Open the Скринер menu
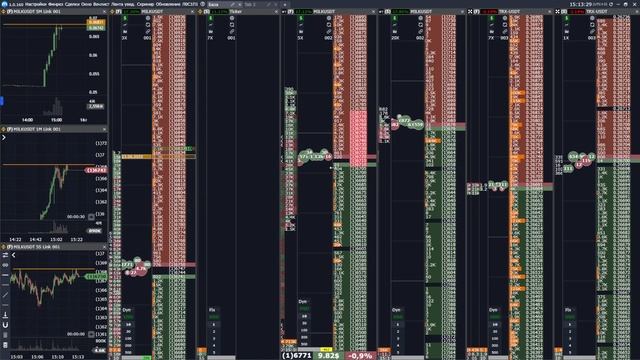 (x=145, y=4)
